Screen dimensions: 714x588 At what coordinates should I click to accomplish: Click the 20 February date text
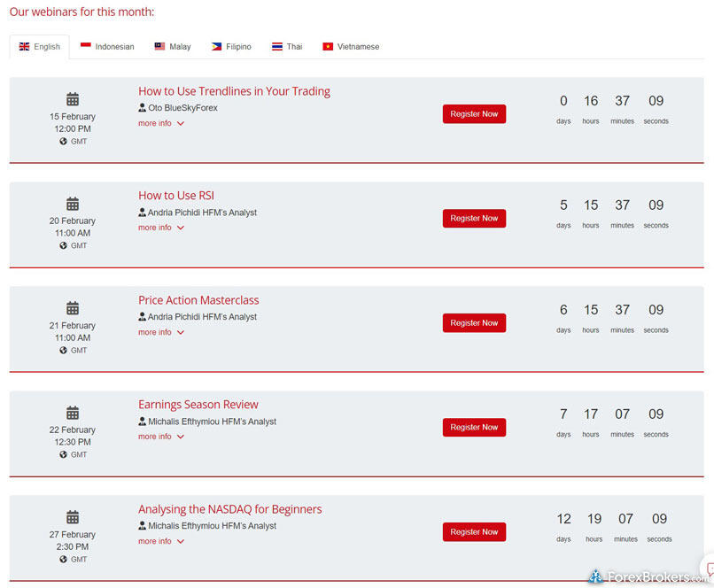click(73, 220)
